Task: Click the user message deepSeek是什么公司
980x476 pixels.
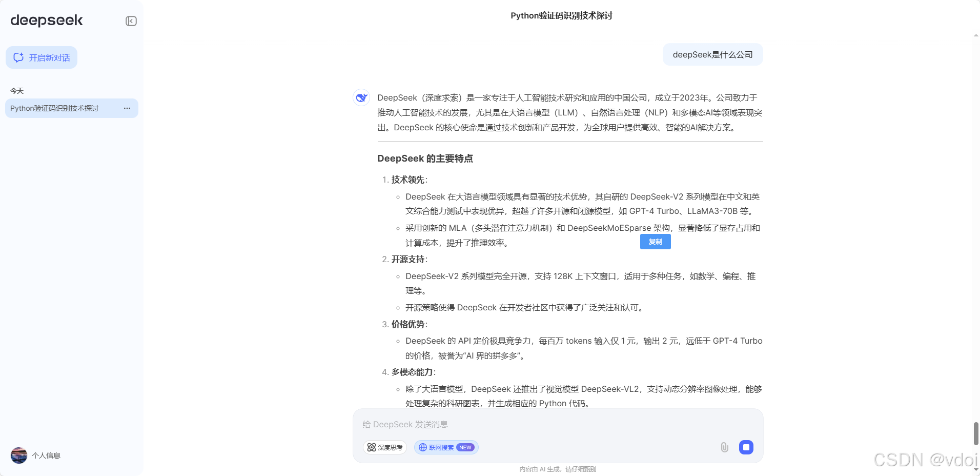Action: click(712, 54)
